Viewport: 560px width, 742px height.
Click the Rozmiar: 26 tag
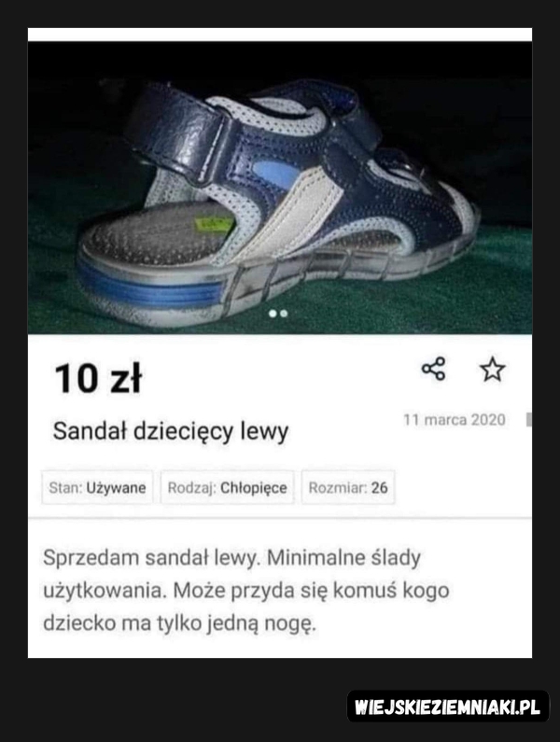point(348,487)
